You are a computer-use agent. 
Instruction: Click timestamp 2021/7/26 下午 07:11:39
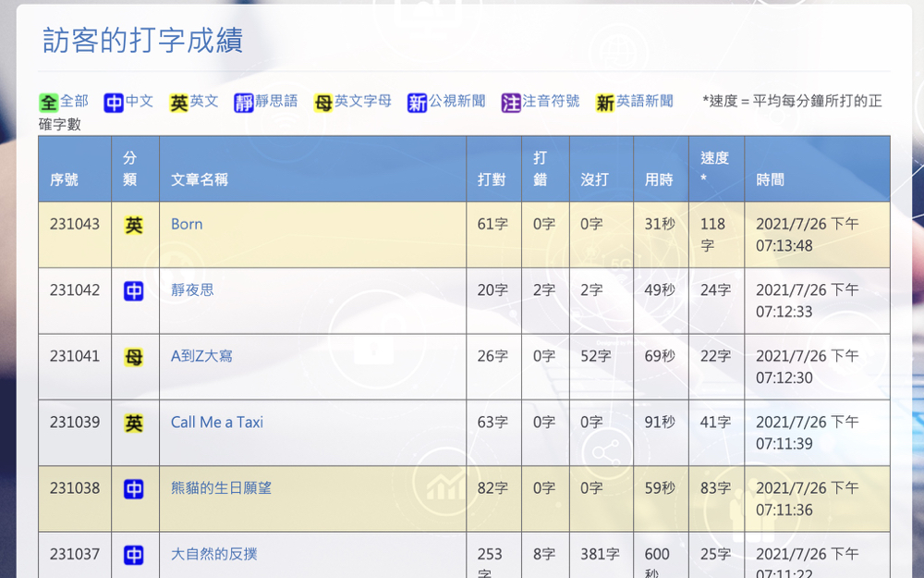click(808, 433)
